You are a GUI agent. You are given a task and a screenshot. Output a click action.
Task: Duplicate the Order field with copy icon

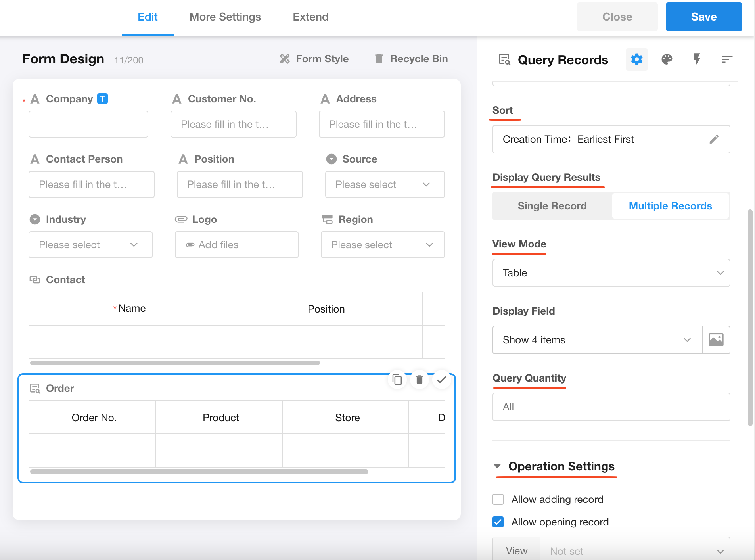[x=397, y=380]
